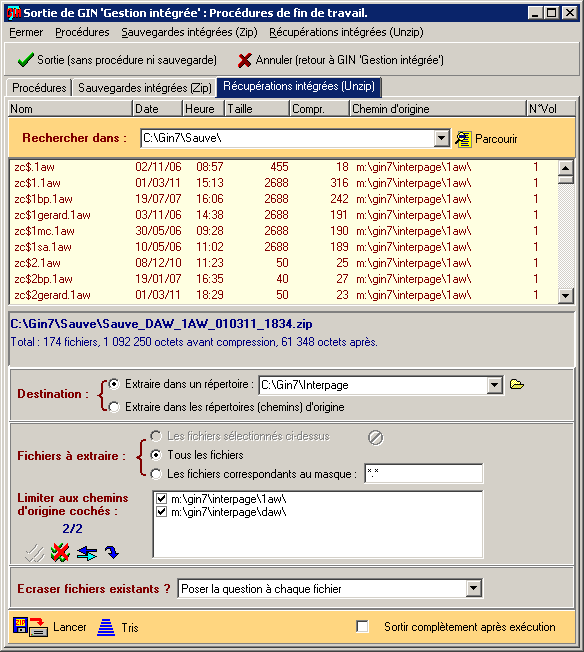Select Les fichiers correspondants au masque option

tap(156, 474)
